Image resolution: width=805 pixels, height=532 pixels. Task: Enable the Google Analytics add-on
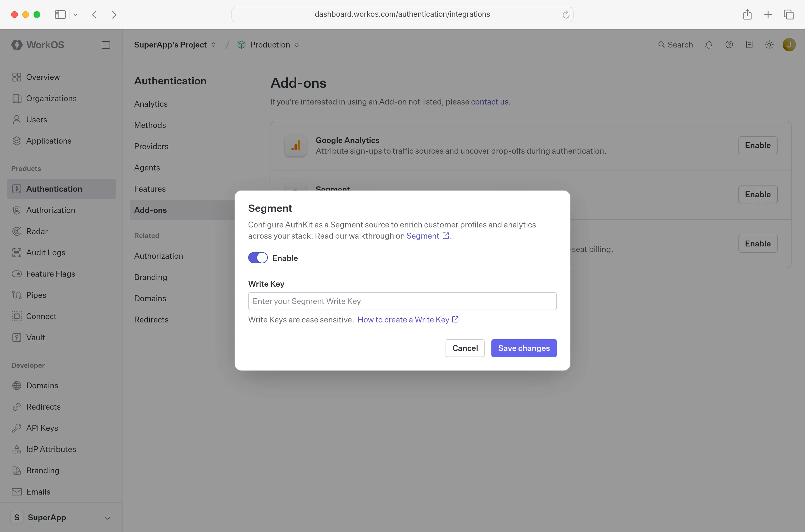pyautogui.click(x=757, y=145)
